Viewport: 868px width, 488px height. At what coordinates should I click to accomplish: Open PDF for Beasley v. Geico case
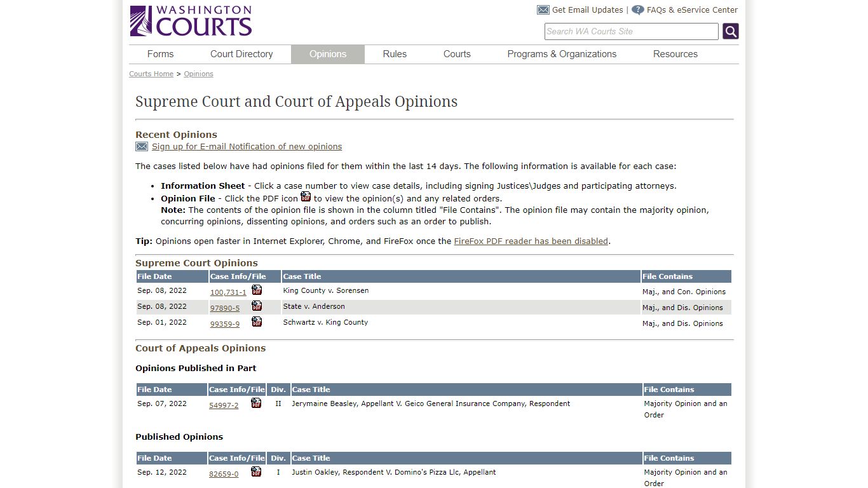[256, 403]
